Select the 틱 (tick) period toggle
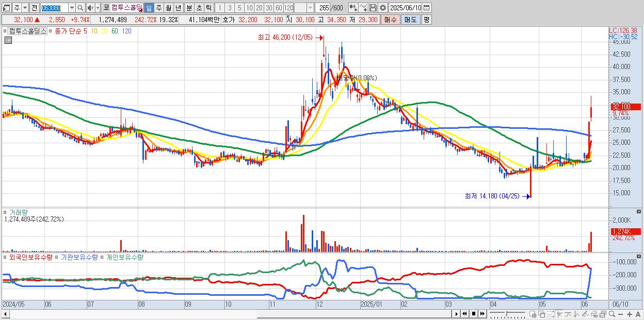The width and height of the screenshot is (644, 320). [x=208, y=8]
